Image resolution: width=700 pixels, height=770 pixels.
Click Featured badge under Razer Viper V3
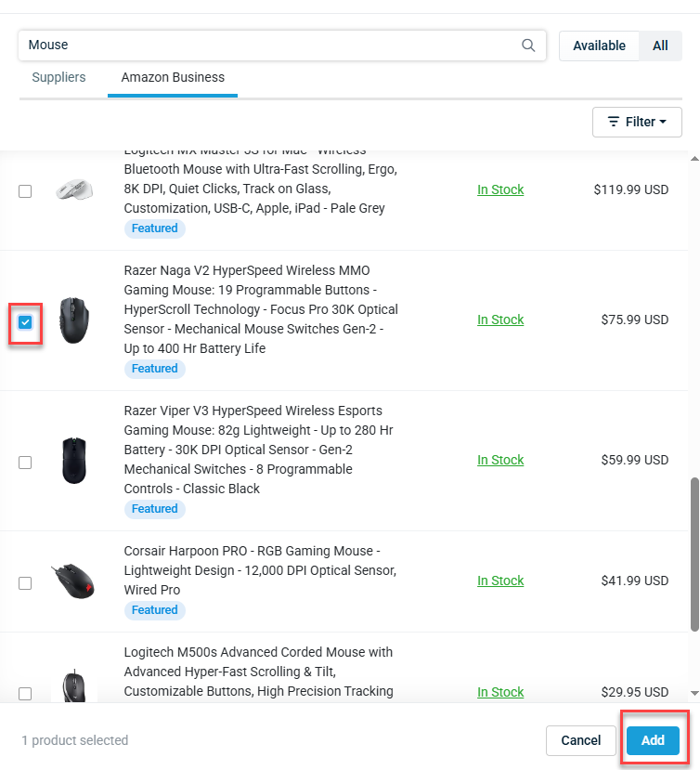tap(155, 509)
